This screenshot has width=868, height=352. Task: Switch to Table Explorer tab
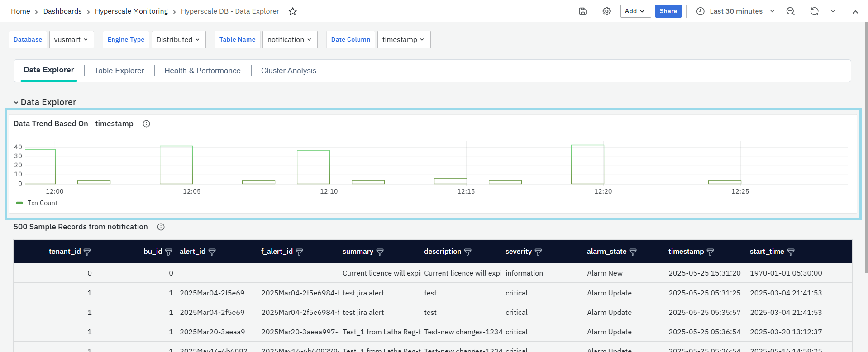119,71
